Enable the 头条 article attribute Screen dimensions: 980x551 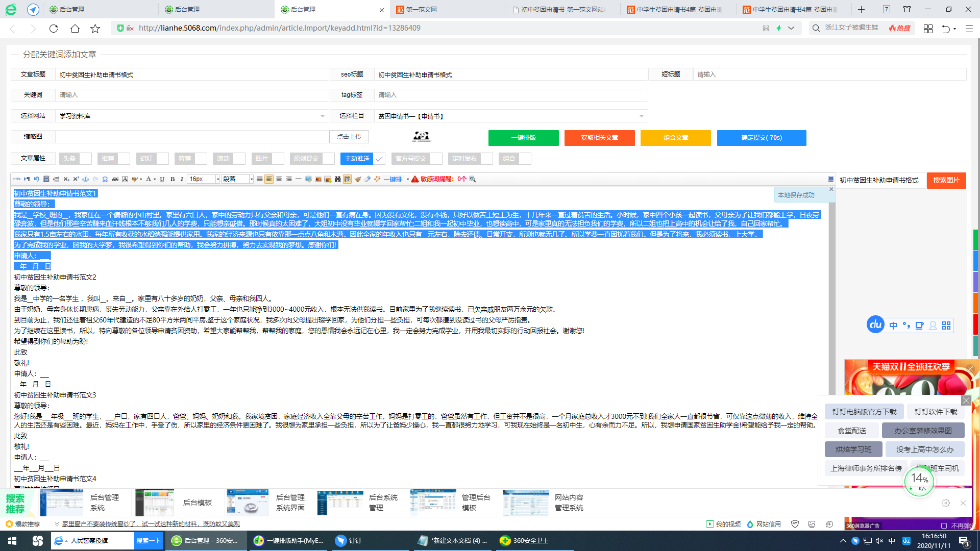[86, 159]
